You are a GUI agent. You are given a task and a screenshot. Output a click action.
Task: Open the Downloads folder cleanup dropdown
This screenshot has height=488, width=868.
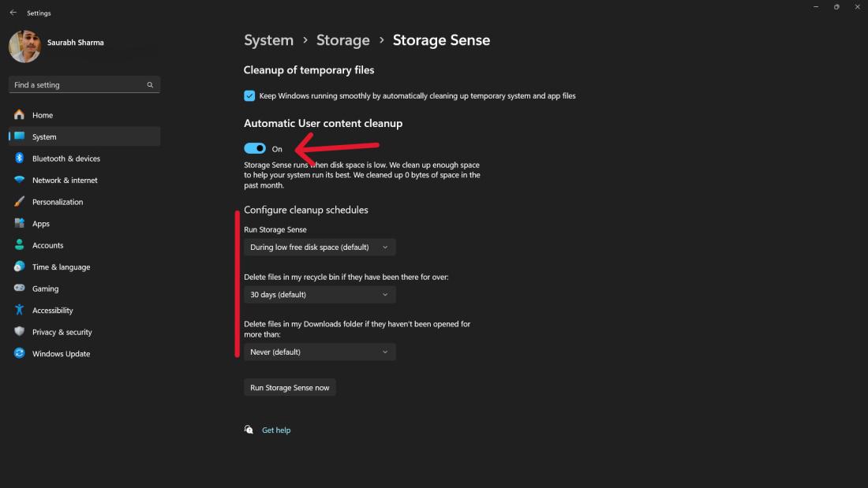319,352
